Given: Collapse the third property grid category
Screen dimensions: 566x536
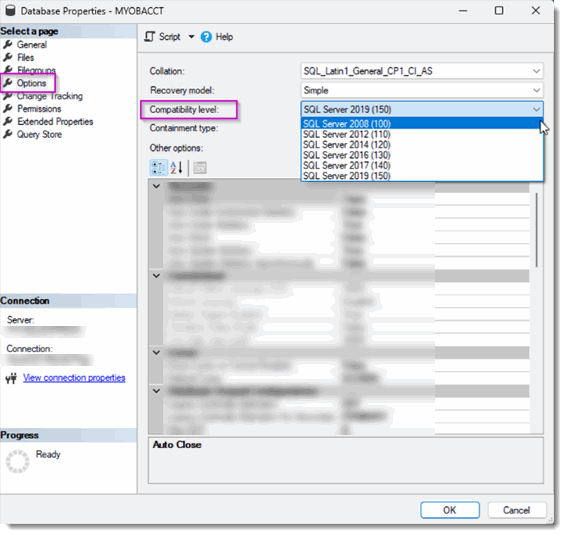Looking at the screenshot, I should coord(156,352).
